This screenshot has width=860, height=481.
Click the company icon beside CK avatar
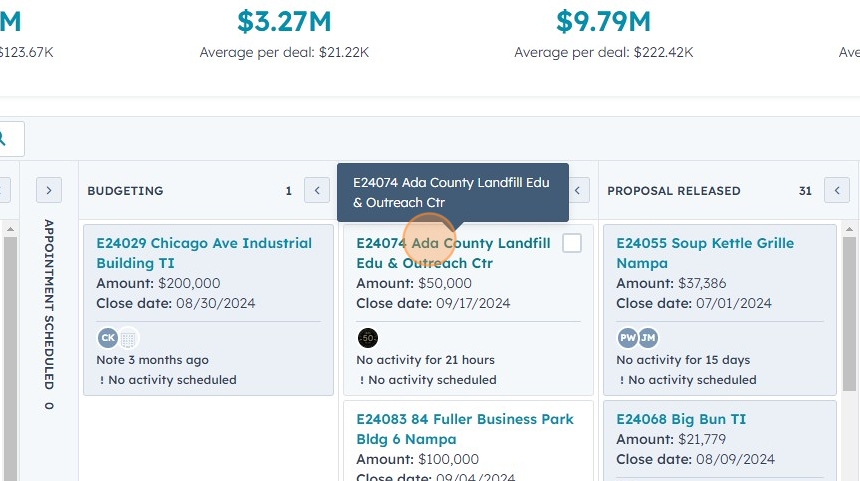coord(128,338)
